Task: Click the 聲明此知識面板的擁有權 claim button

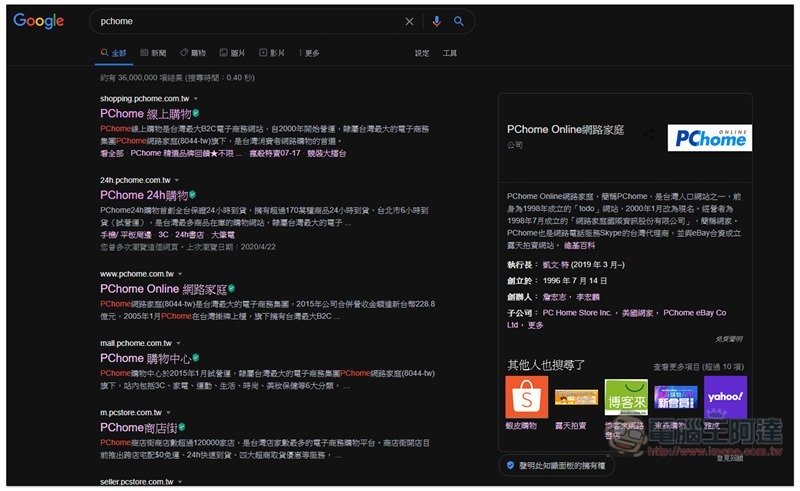Action: (x=563, y=465)
